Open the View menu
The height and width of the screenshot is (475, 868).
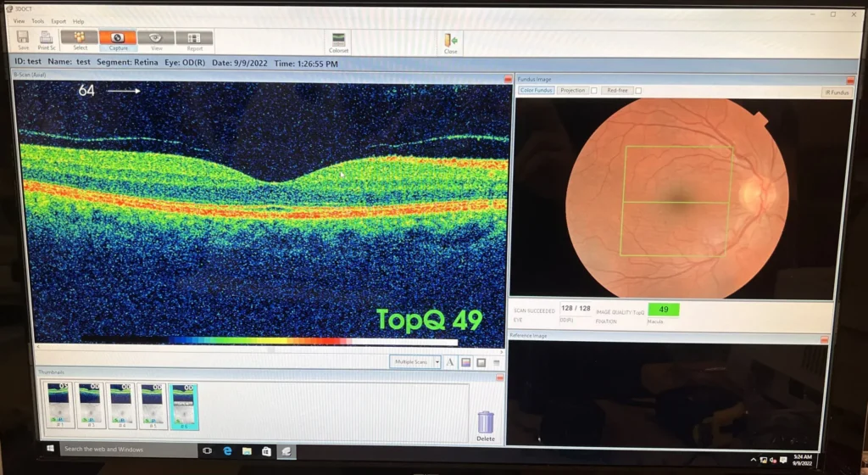point(19,21)
